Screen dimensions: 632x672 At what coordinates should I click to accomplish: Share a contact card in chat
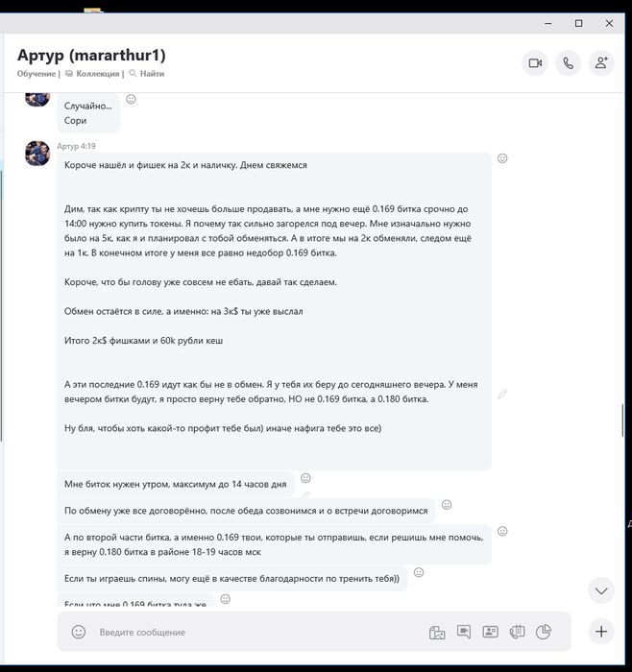pyautogui.click(x=490, y=632)
